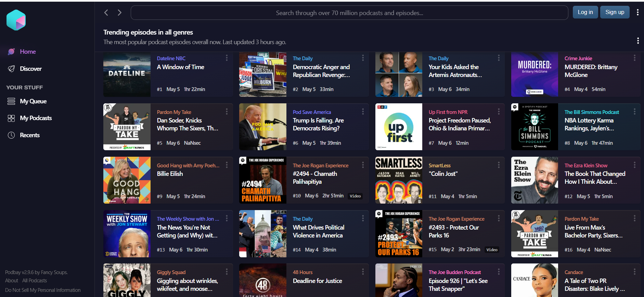This screenshot has width=644, height=297.
Task: Open the Candace podcast link
Action: pos(574,272)
